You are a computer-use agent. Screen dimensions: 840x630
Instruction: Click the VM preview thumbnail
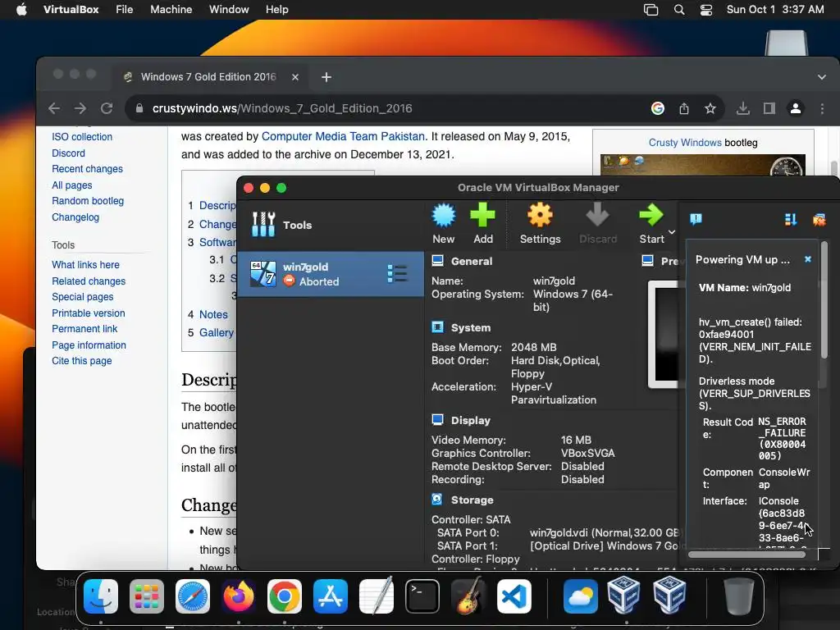click(x=664, y=335)
